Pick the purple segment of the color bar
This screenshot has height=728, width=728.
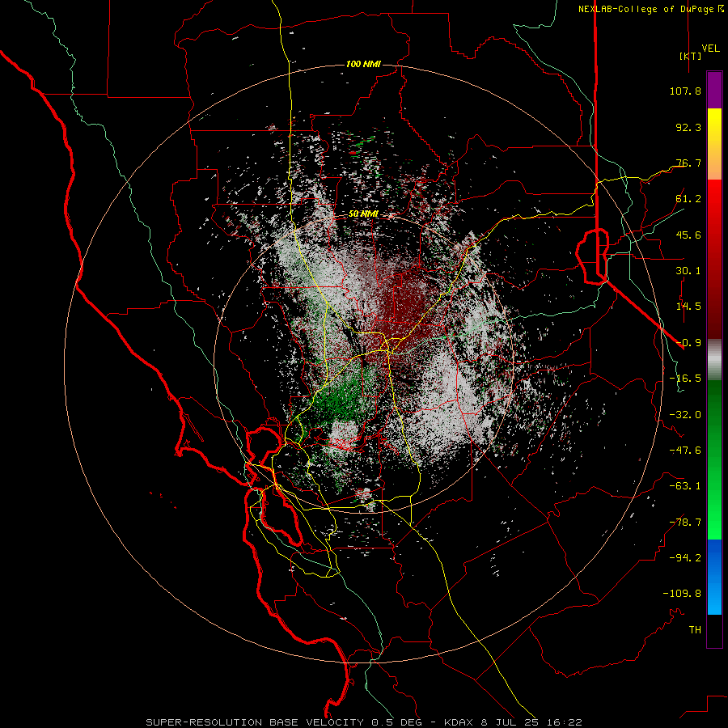click(714, 90)
